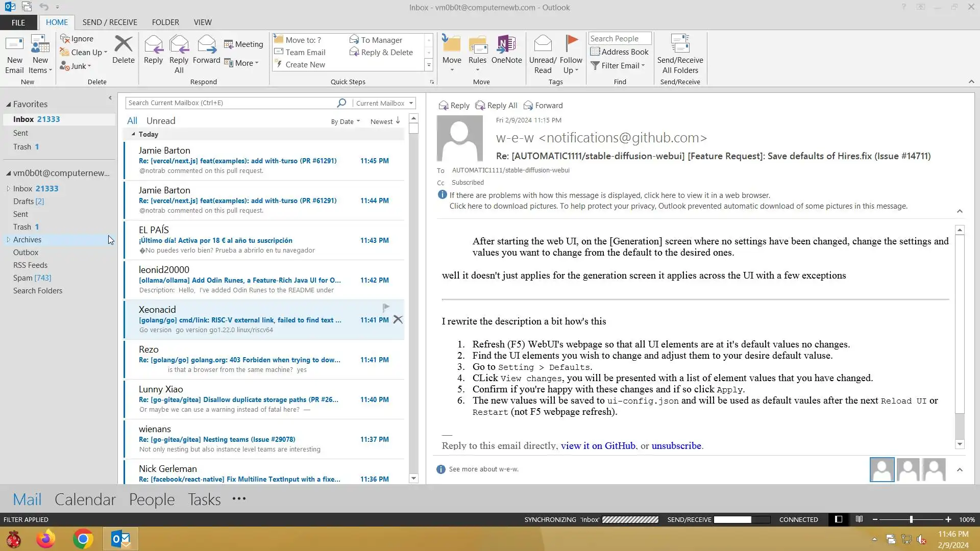Open the By Date sort dropdown
This screenshot has width=980, height=551.
click(x=345, y=121)
